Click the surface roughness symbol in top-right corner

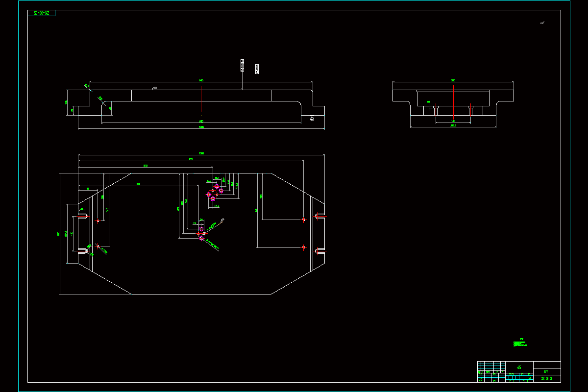[x=542, y=23]
